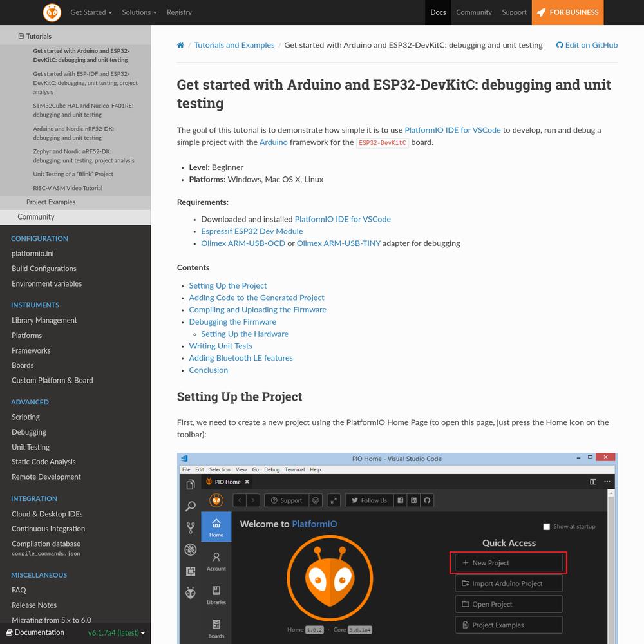Screen dimensions: 644x644
Task: Open Project Examples in the sidebar
Action: pos(51,202)
